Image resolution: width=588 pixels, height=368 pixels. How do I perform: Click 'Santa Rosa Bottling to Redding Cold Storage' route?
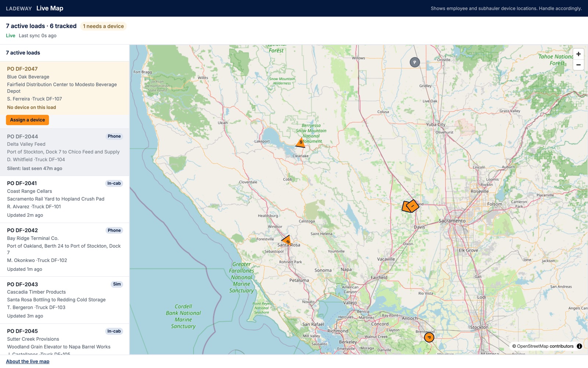pyautogui.click(x=56, y=300)
